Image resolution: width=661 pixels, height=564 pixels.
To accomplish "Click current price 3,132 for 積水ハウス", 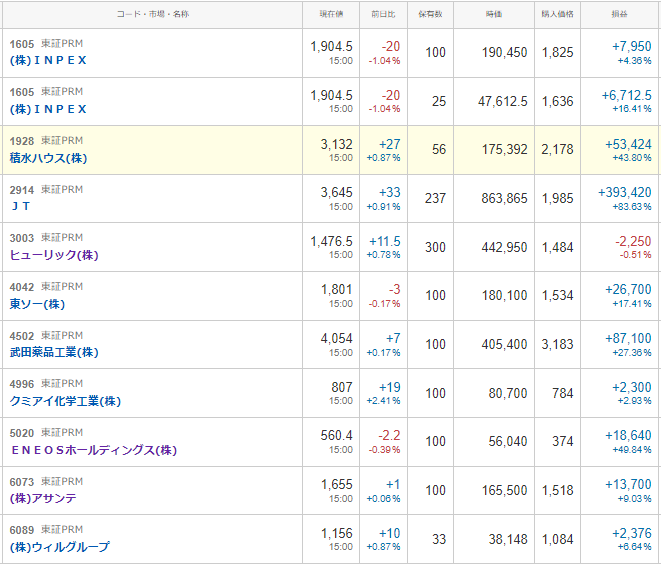I will [x=336, y=145].
